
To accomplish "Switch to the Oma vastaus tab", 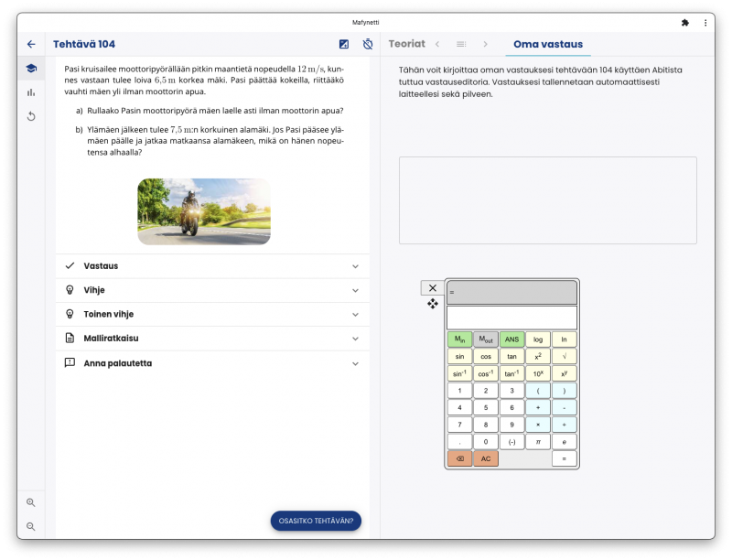I will click(x=547, y=44).
